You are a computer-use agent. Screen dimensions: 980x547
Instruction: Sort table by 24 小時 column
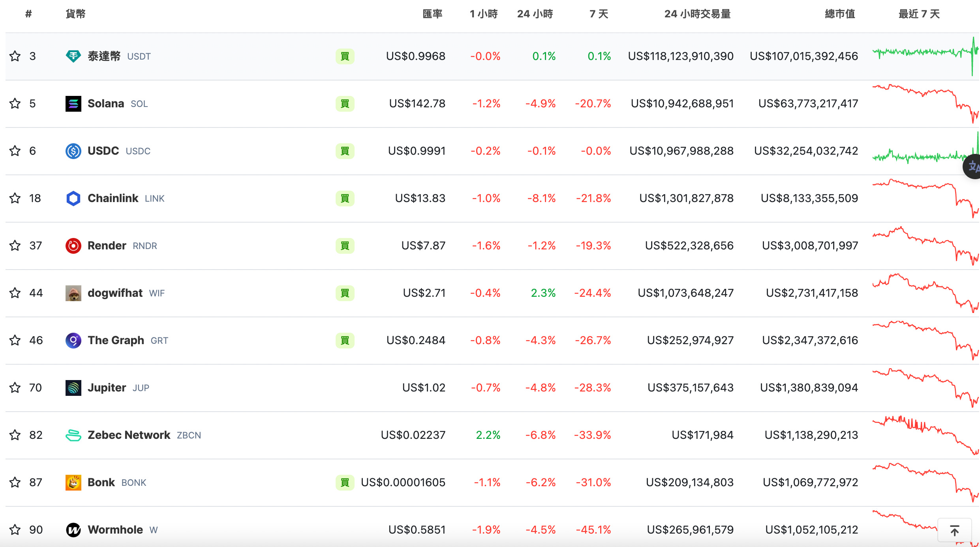click(535, 14)
